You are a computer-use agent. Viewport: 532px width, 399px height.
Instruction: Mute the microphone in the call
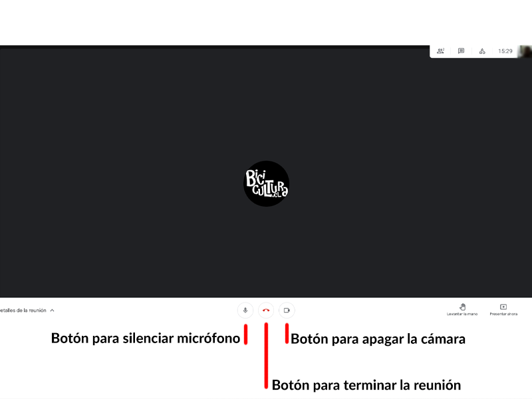(x=245, y=310)
